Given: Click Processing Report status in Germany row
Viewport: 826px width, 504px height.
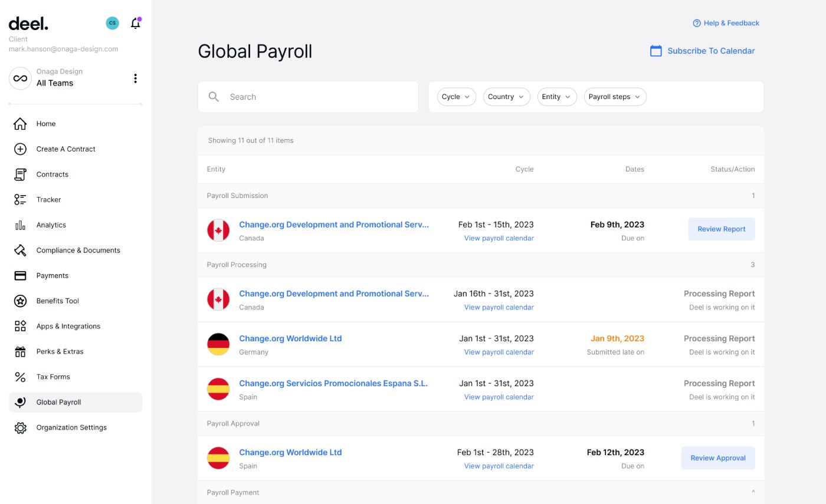Looking at the screenshot, I should click(x=719, y=338).
